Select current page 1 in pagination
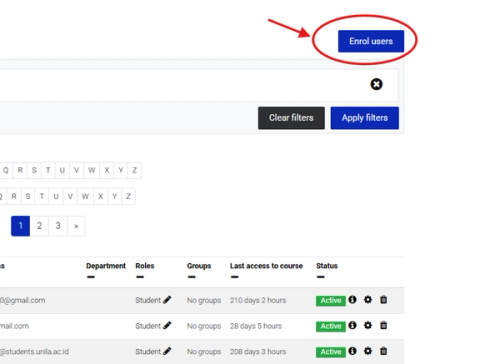This screenshot has width=500, height=364. tap(20, 226)
